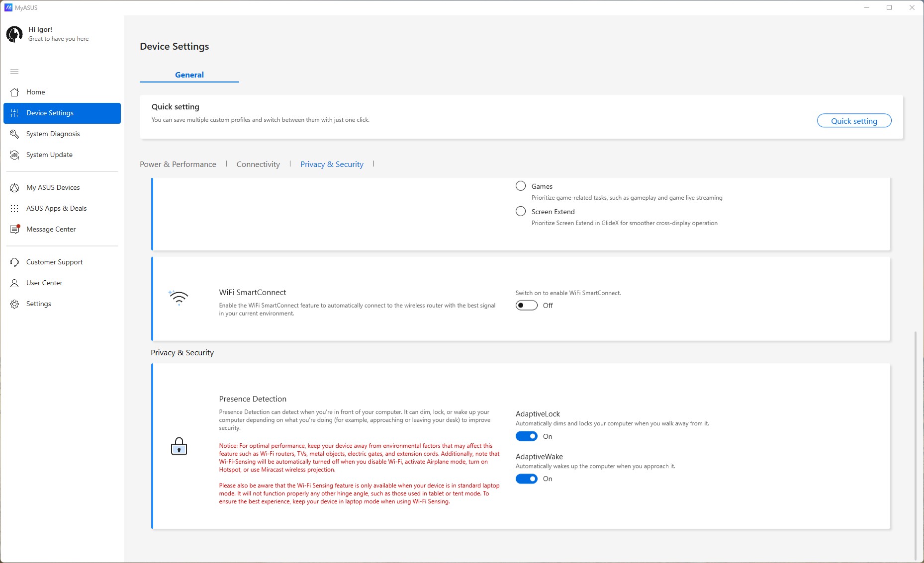Click the vertical scrollbar thumb

click(915, 445)
